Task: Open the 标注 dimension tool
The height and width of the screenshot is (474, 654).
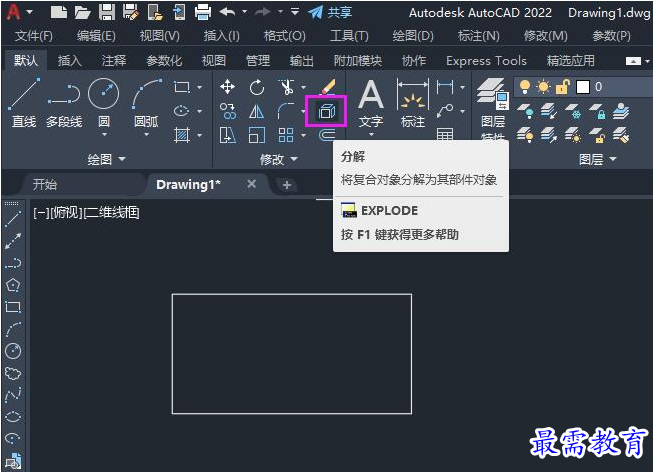Action: 413,104
